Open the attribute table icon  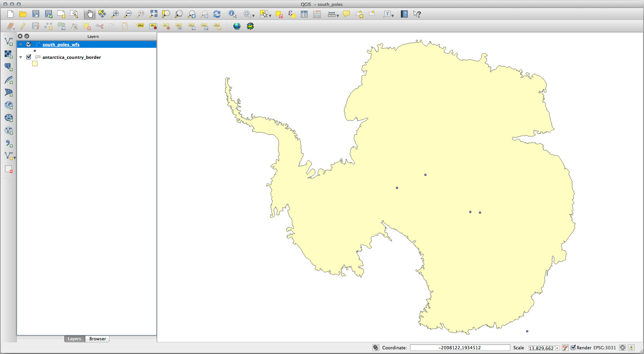click(304, 14)
